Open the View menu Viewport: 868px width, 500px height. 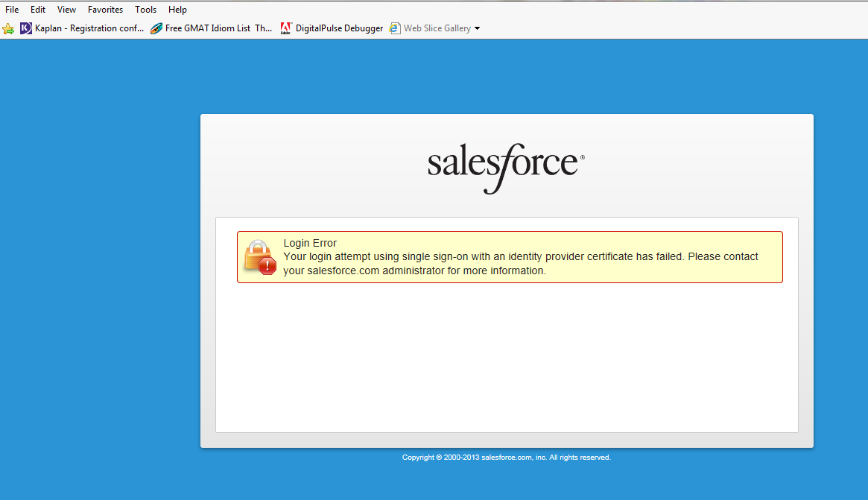[66, 10]
